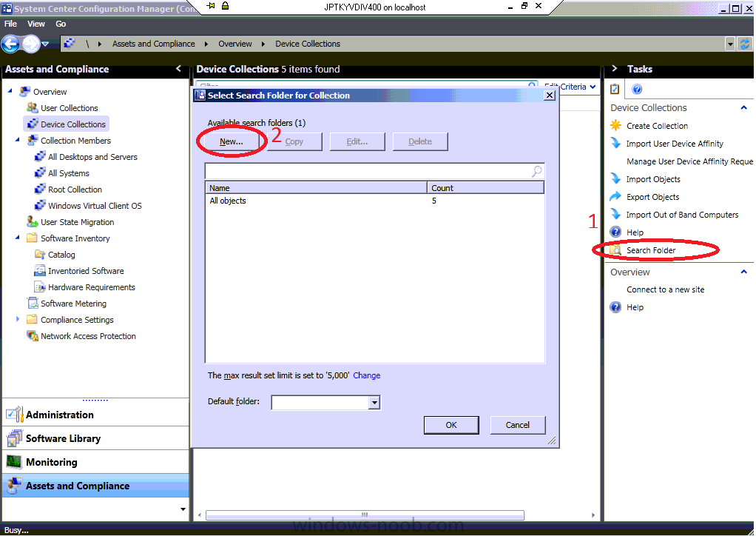Click the Import Objects task icon
Screen dimensions: 756x536
615,179
